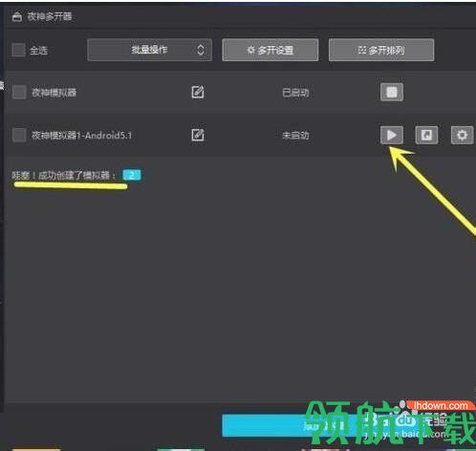Click the 夜神模拟器1-Android5.1 name label
Screen dimensions: 476x451
(81, 136)
